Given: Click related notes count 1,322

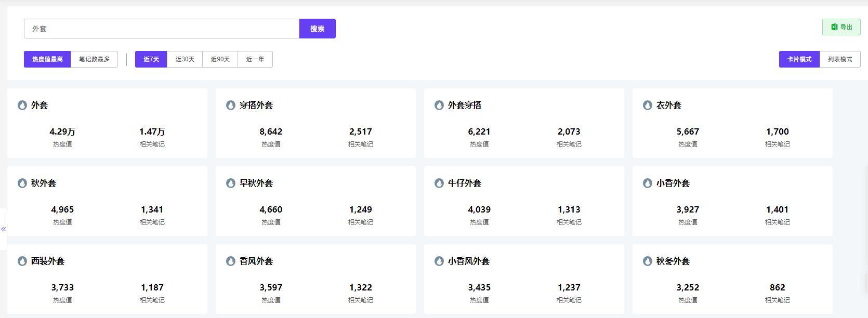Looking at the screenshot, I should tap(361, 287).
